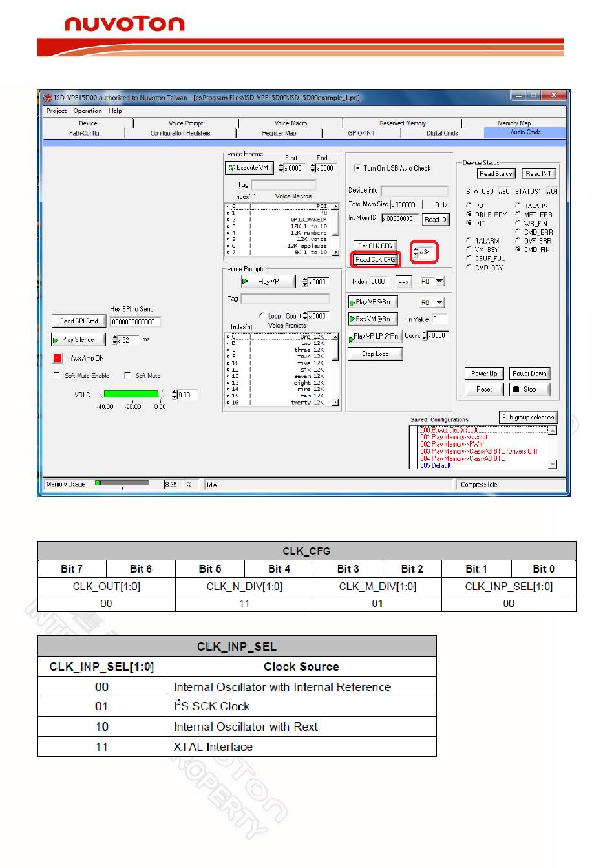Open the Reserved Memory tab
The height and width of the screenshot is (868, 614).
403,123
